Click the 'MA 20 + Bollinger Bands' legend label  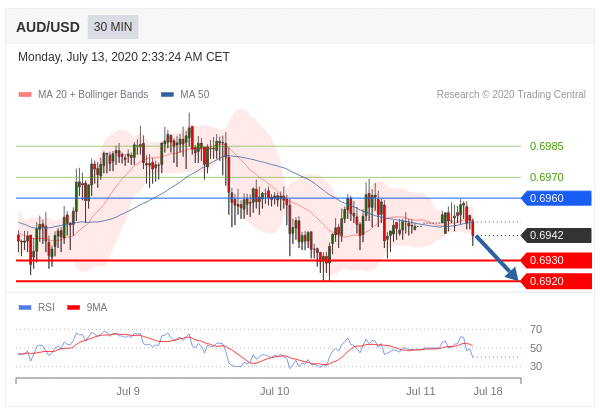click(93, 94)
